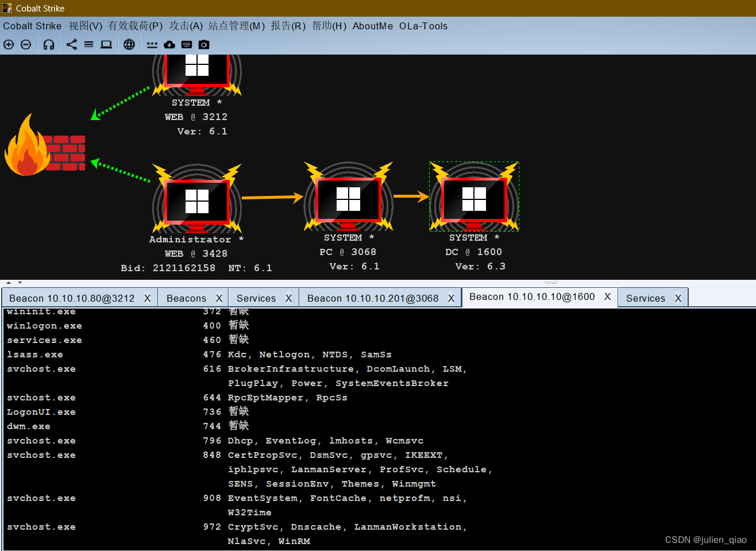Close the Beacon 10.10.10.80@3212 tab

(x=148, y=298)
